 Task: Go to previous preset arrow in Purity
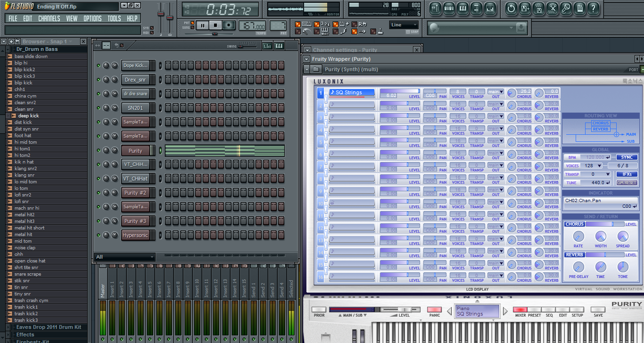pyautogui.click(x=448, y=311)
